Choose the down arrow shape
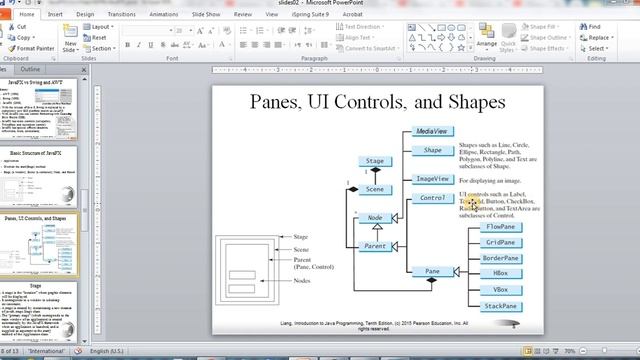 451,38
